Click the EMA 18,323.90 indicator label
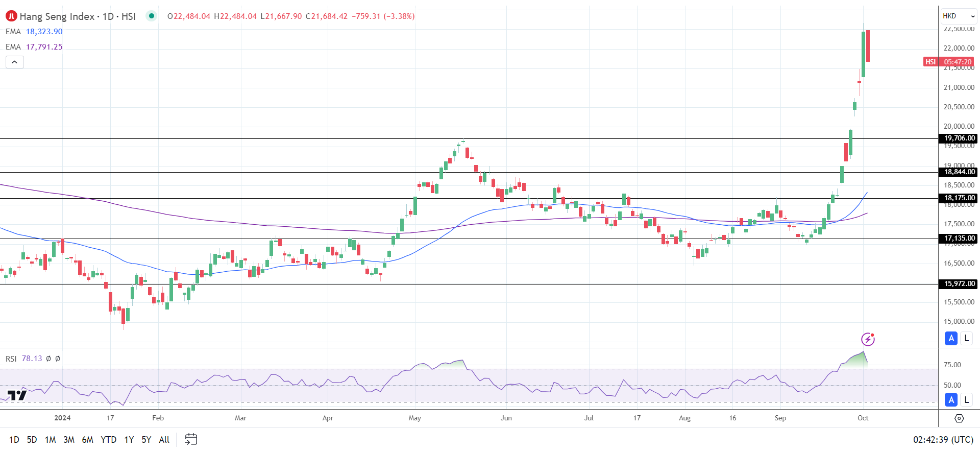Image resolution: width=980 pixels, height=451 pixels. click(34, 32)
